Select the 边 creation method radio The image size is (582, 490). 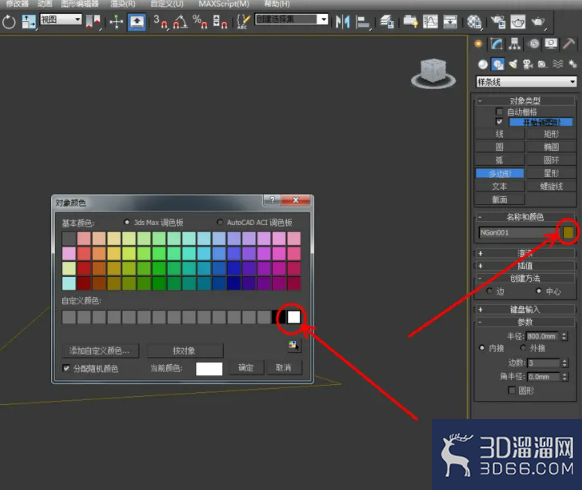(489, 291)
